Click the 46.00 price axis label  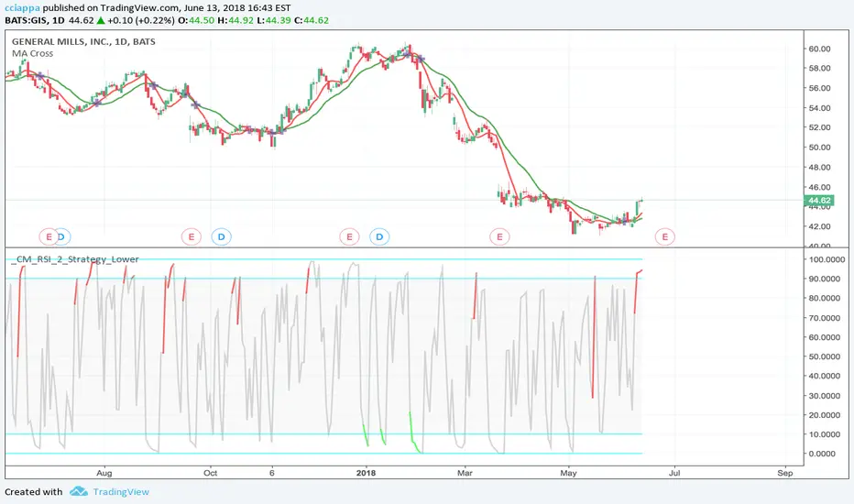(819, 187)
